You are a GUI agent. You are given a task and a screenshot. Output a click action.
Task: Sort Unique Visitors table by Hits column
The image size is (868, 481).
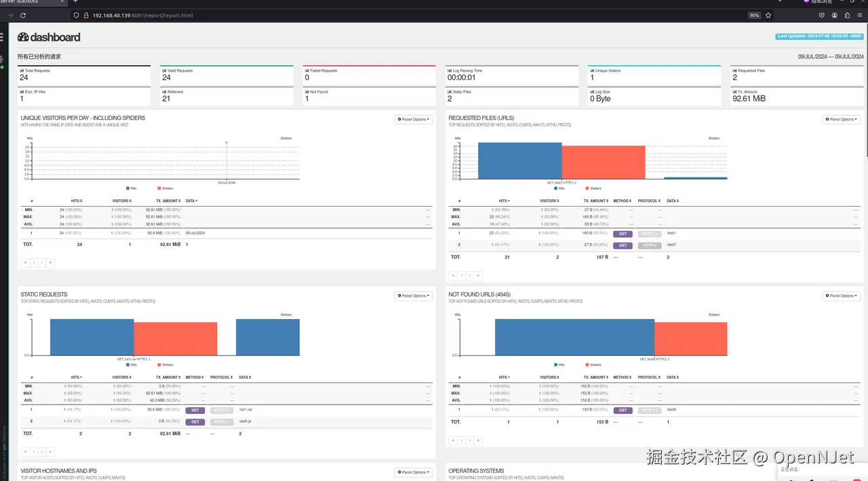(77, 201)
